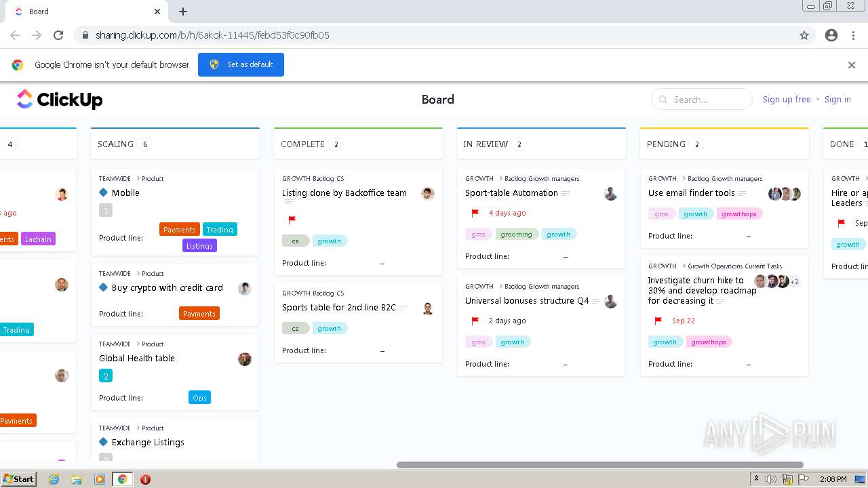This screenshot has width=868, height=488.
Task: Click Lachain tag on partially visible card
Action: [x=38, y=239]
